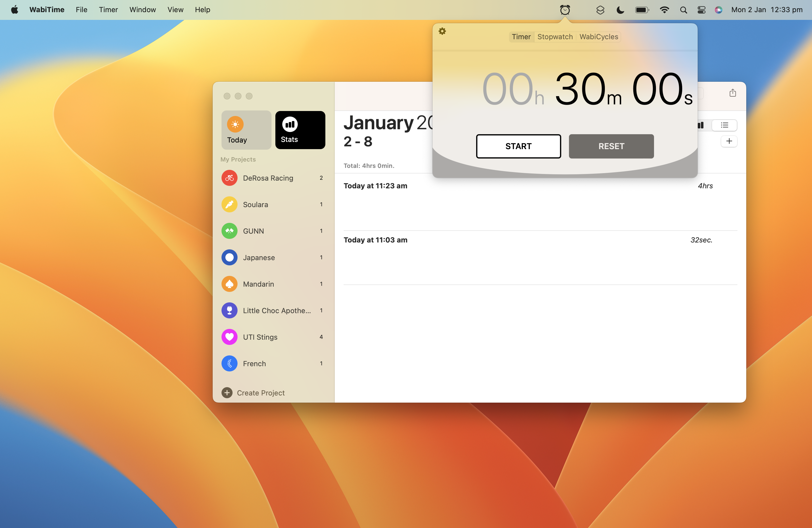This screenshot has height=528, width=812.
Task: Open the Today view
Action: 246,130
